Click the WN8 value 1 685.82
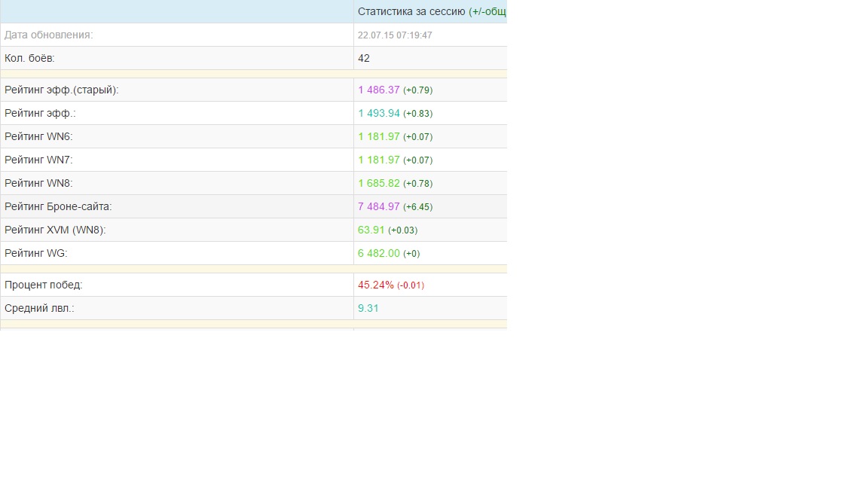Screen dimensions: 868x488 [x=379, y=182]
